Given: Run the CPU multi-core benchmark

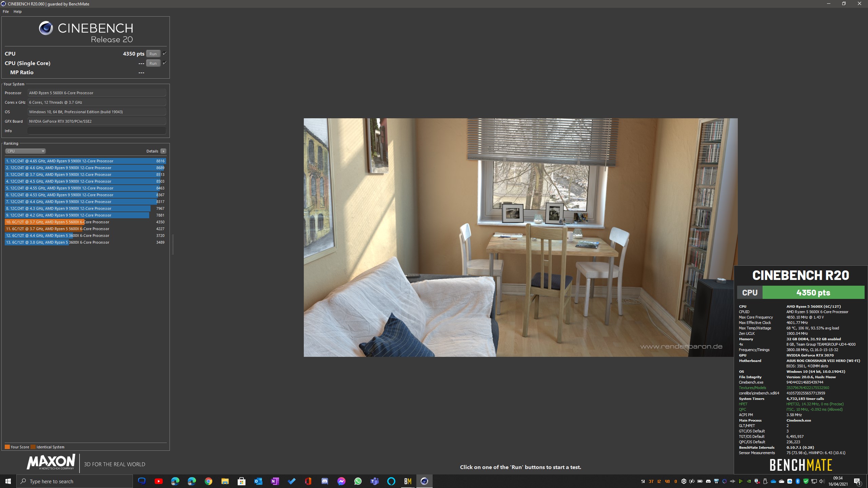Looking at the screenshot, I should [x=153, y=54].
